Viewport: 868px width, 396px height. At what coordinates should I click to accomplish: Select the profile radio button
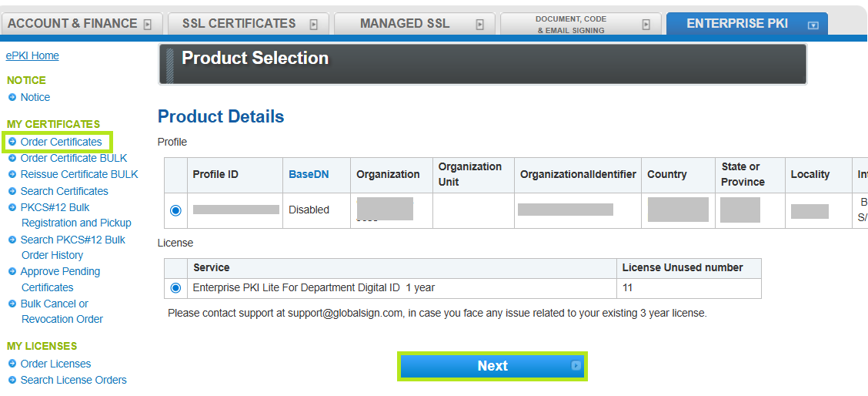click(175, 210)
